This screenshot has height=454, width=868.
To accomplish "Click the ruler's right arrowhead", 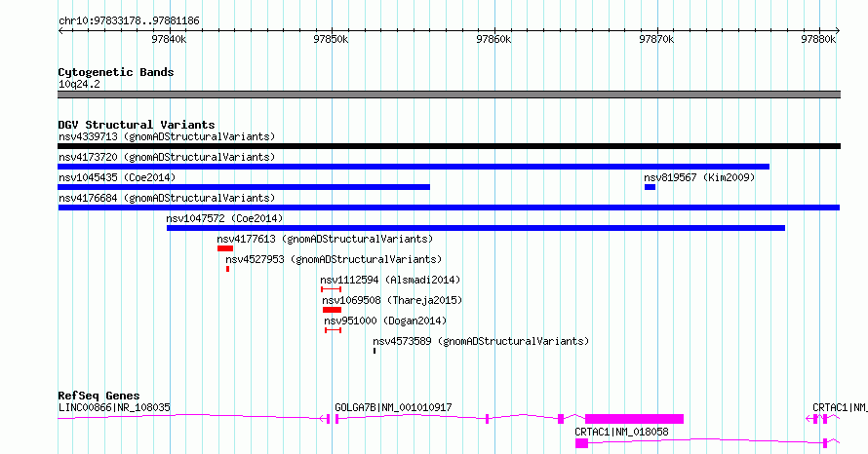I will (837, 31).
